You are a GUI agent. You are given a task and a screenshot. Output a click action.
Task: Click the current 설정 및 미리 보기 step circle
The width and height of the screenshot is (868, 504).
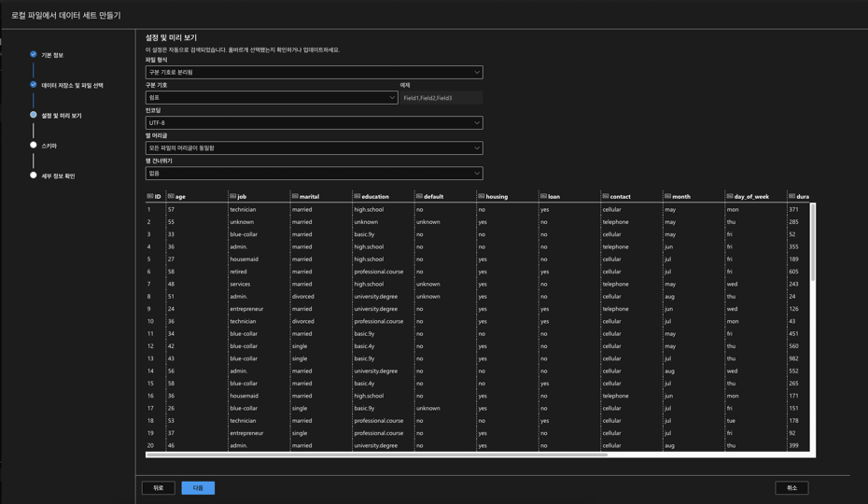pyautogui.click(x=34, y=115)
